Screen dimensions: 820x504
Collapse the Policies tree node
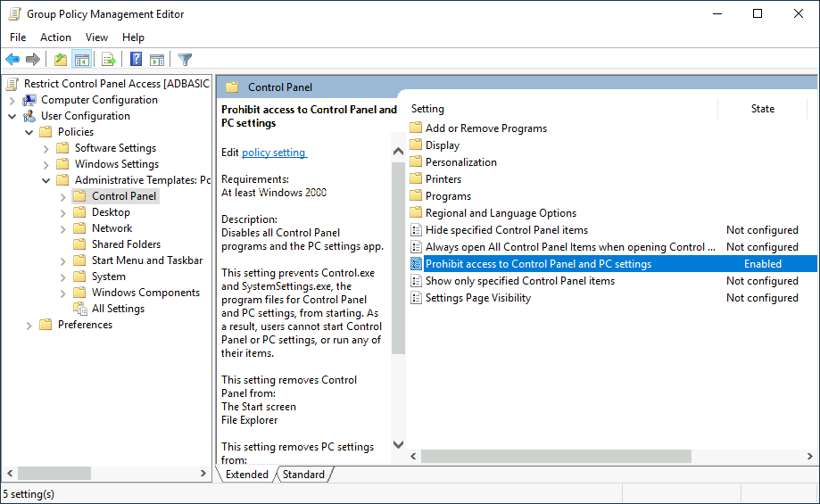tap(29, 132)
